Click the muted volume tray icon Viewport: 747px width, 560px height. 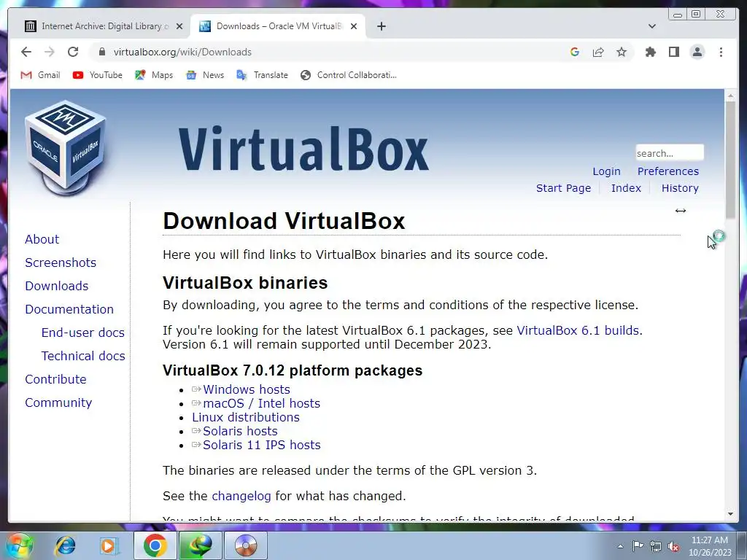(673, 546)
